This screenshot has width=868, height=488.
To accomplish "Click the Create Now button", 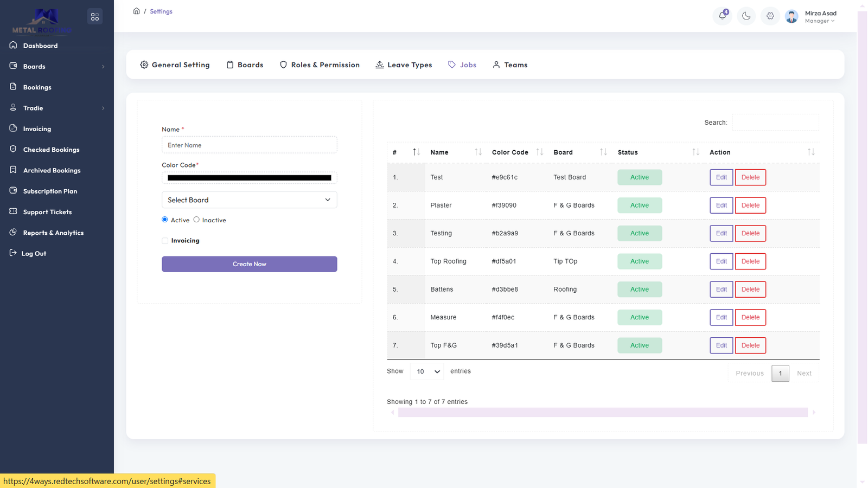I will pos(249,264).
